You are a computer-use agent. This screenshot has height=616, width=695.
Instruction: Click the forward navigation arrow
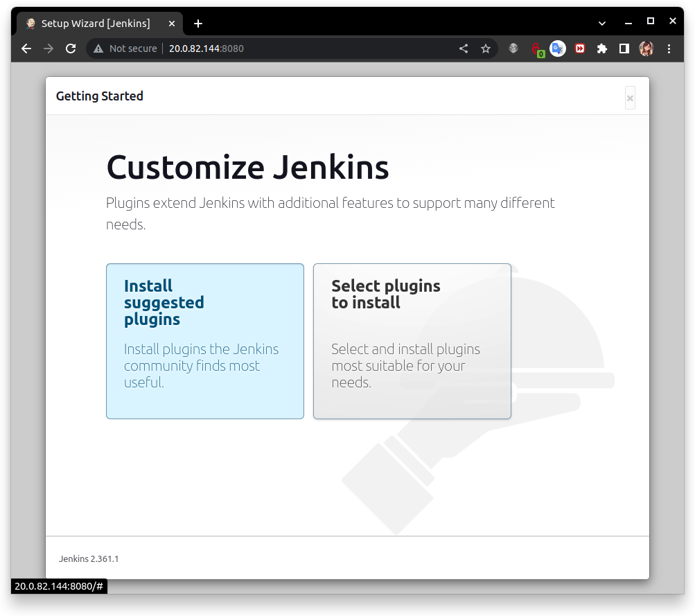click(49, 49)
